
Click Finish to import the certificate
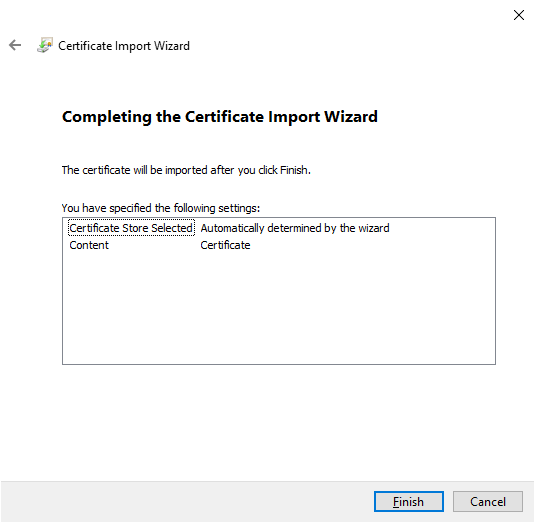point(408,502)
